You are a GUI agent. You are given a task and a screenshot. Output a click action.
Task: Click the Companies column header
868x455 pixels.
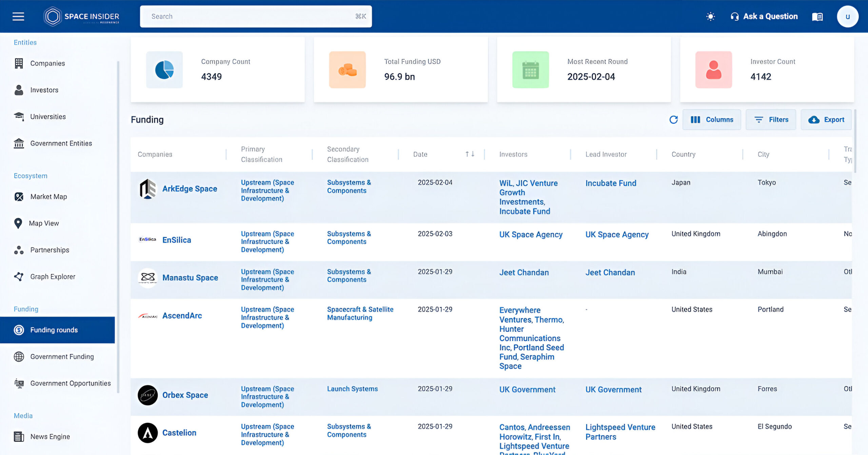click(x=155, y=154)
